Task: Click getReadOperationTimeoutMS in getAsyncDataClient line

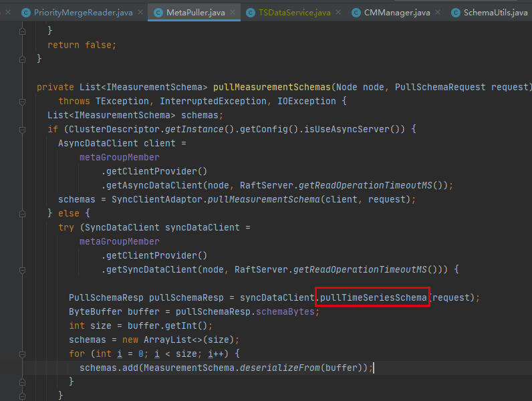Action: click(366, 185)
